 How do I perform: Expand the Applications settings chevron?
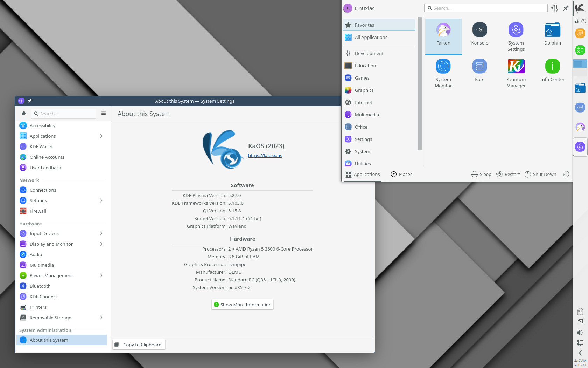(101, 136)
